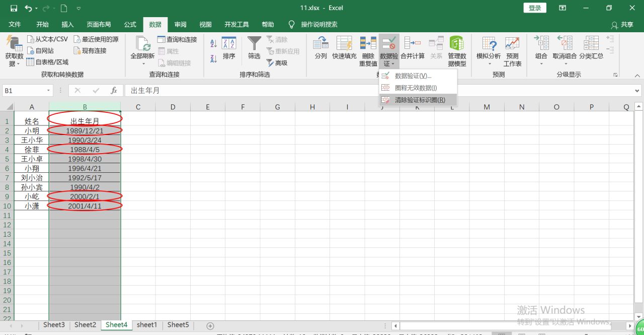Screen dimensions: 644x335
Task: Click 分类汇总 (Subtotal)
Action: click(591, 48)
